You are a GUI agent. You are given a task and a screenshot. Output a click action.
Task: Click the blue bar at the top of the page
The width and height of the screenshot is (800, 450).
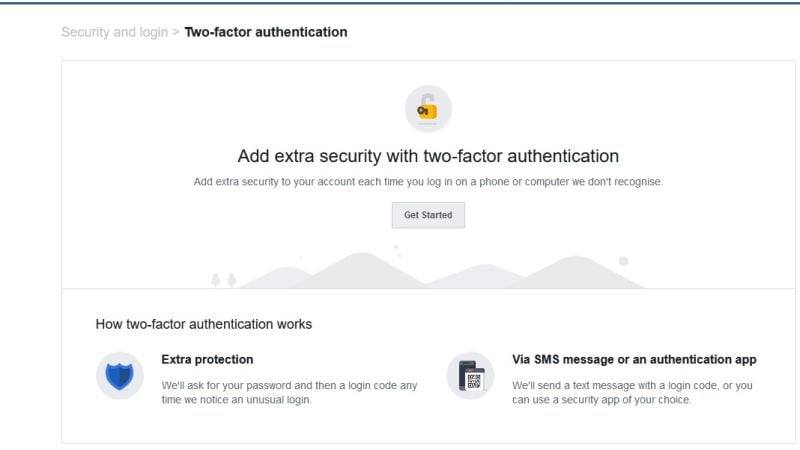tap(400, 2)
